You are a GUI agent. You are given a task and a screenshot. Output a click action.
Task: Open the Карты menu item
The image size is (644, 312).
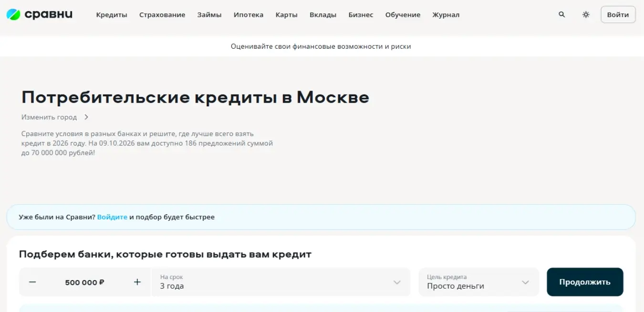point(286,15)
